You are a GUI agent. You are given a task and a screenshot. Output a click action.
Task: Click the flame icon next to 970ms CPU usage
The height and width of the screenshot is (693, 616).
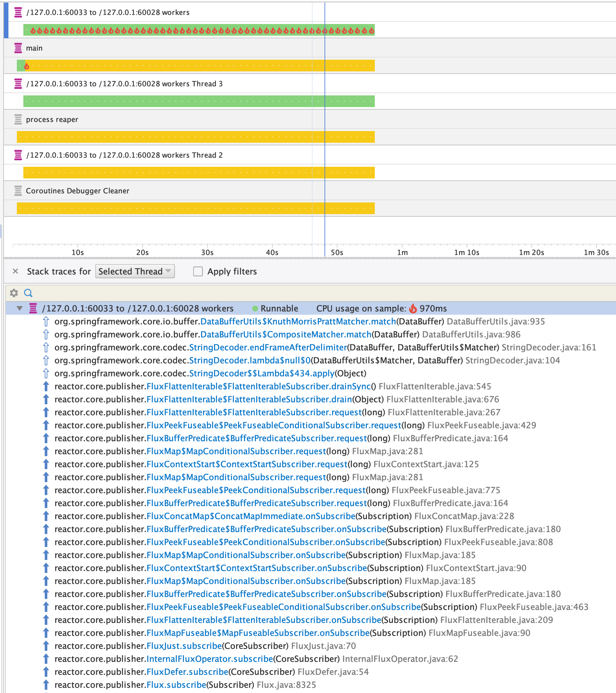[x=412, y=309]
